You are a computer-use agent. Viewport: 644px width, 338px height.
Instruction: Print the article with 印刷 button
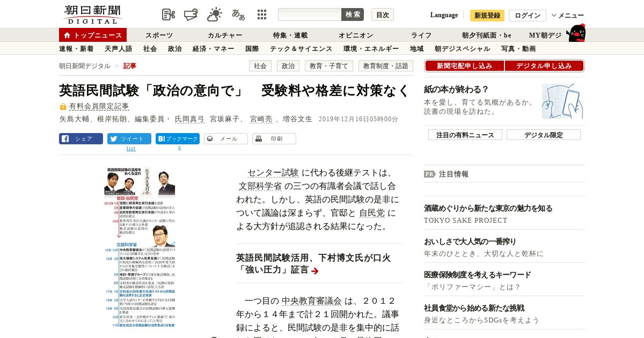click(x=274, y=138)
